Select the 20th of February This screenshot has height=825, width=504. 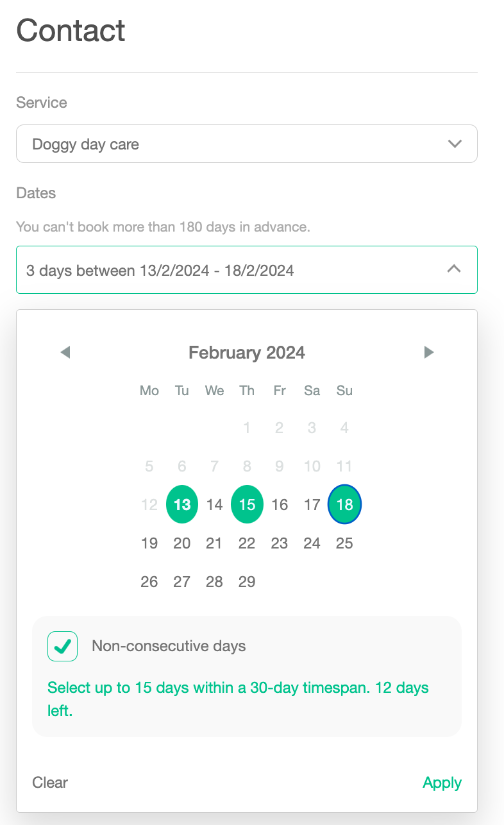tap(182, 543)
